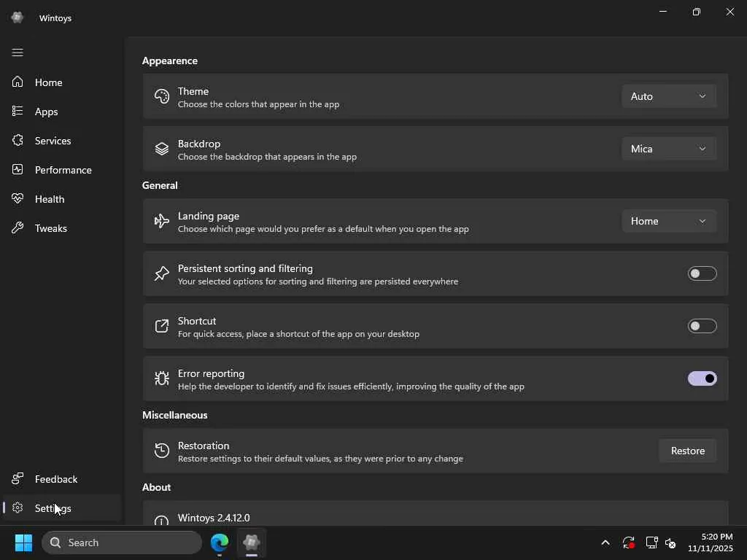Screen dimensions: 747x560
Task: Click the Apps list icon in the sidebar
Action: (x=18, y=111)
